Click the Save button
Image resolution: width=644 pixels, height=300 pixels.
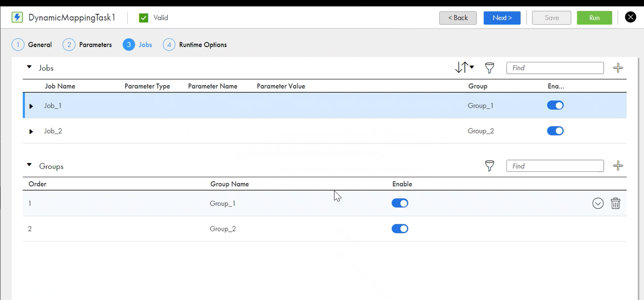[x=552, y=18]
